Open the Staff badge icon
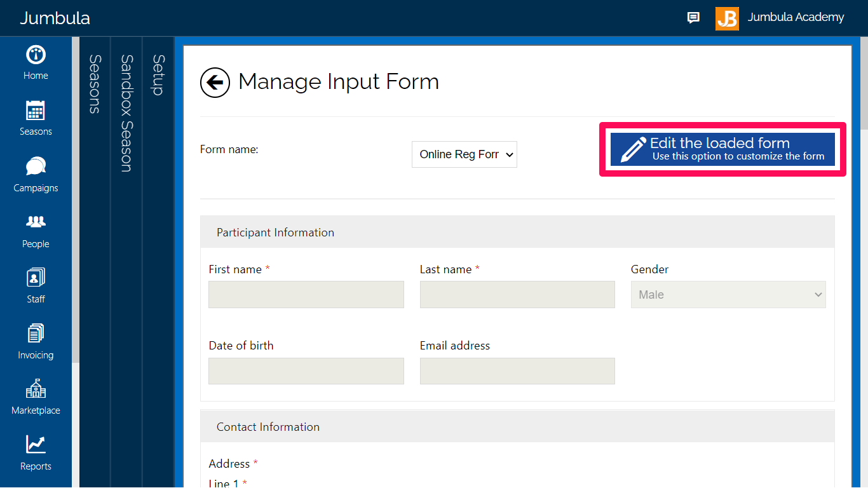868x488 pixels. click(x=36, y=278)
